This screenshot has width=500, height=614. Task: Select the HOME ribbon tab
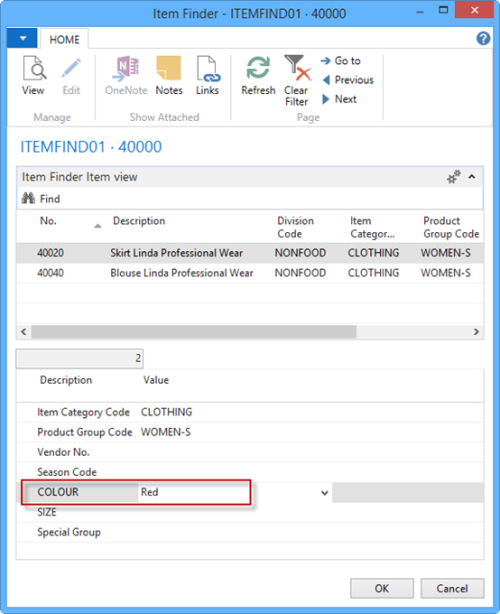64,40
